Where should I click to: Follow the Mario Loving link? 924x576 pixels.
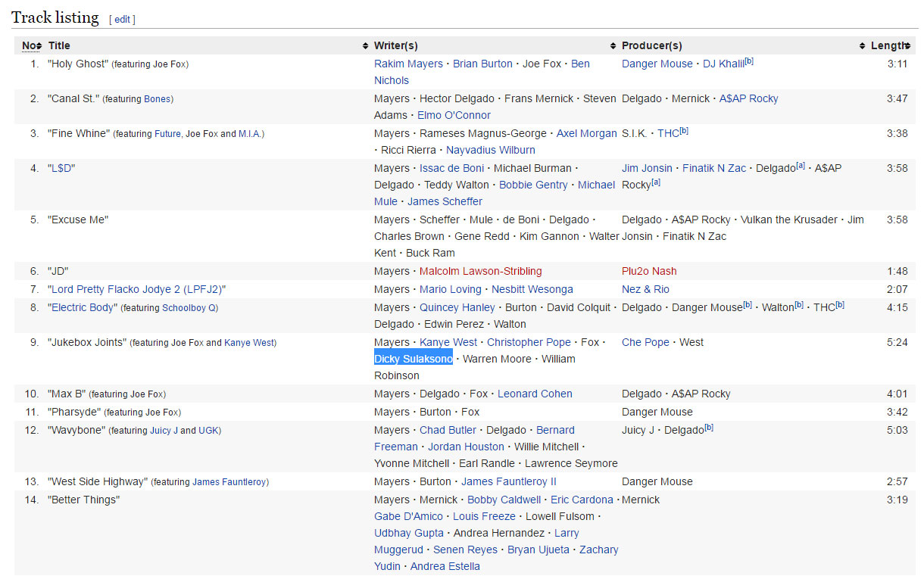[x=451, y=289]
